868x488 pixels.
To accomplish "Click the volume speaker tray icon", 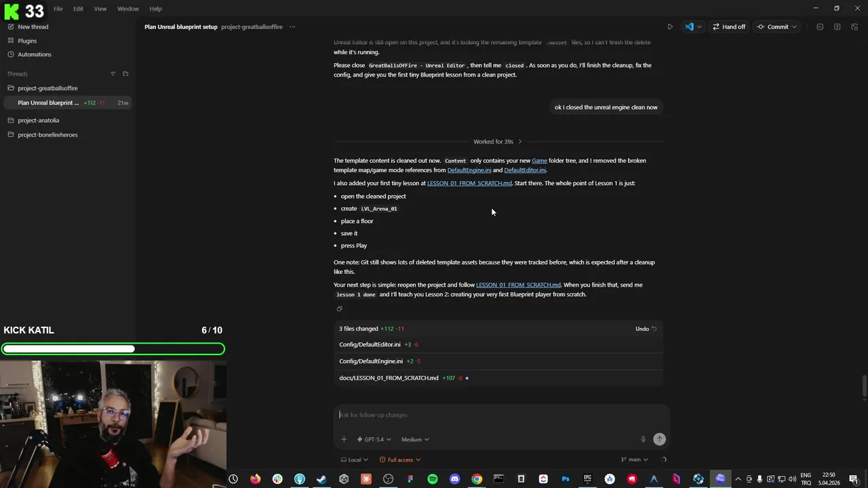I will pyautogui.click(x=792, y=479).
